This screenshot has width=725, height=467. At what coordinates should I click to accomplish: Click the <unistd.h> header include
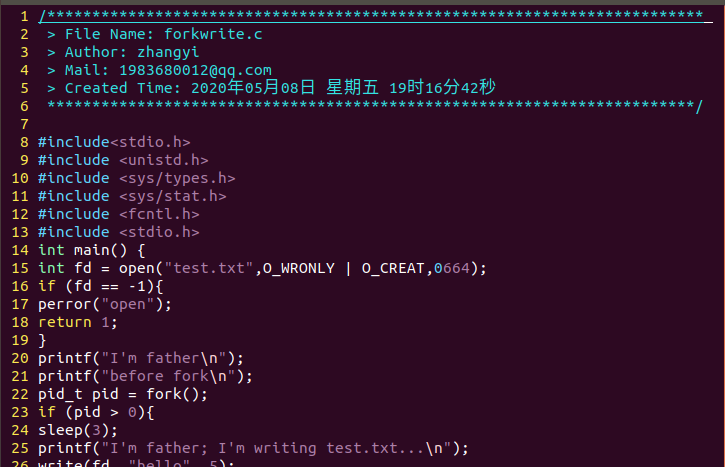[163, 160]
